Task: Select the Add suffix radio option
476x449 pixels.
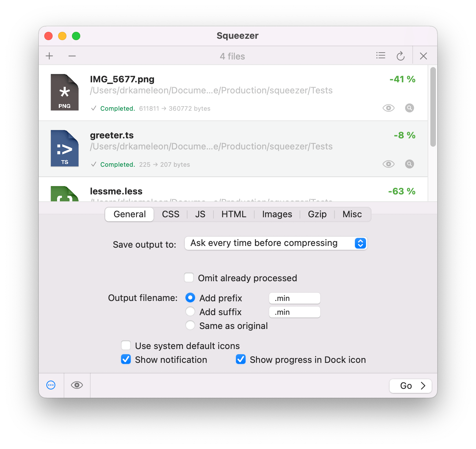Action: pos(190,311)
